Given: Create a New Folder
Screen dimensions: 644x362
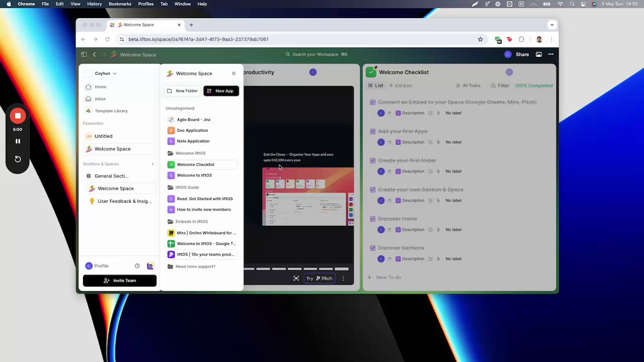Looking at the screenshot, I should point(183,91).
